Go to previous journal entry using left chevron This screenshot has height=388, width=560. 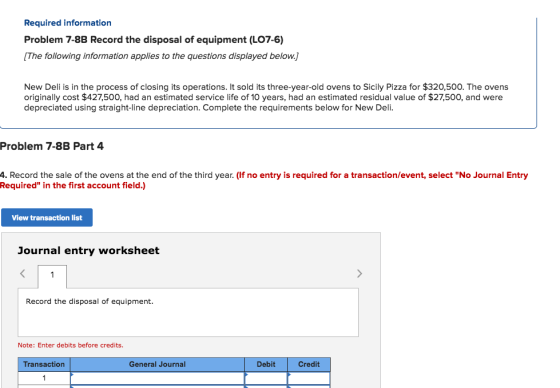pyautogui.click(x=22, y=274)
